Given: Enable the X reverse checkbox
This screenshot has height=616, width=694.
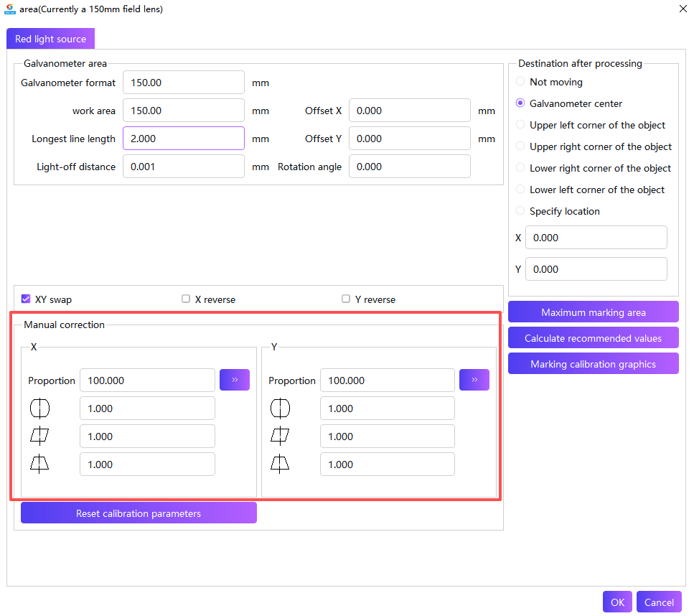Looking at the screenshot, I should [186, 299].
